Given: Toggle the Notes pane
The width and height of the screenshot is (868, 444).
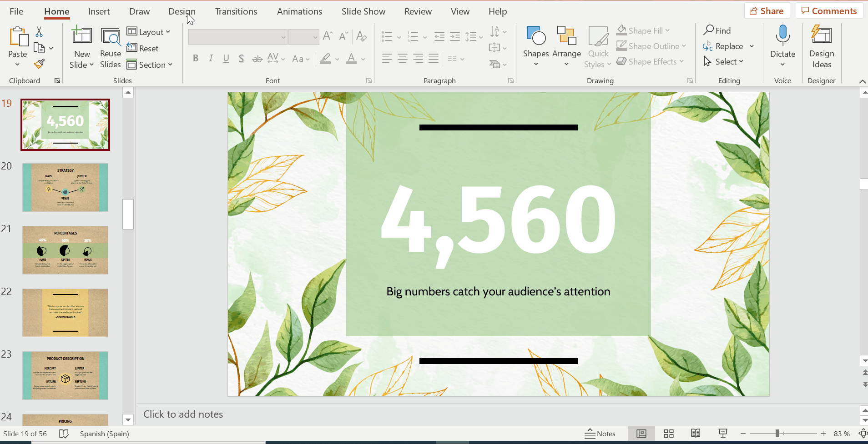Looking at the screenshot, I should tap(600, 434).
